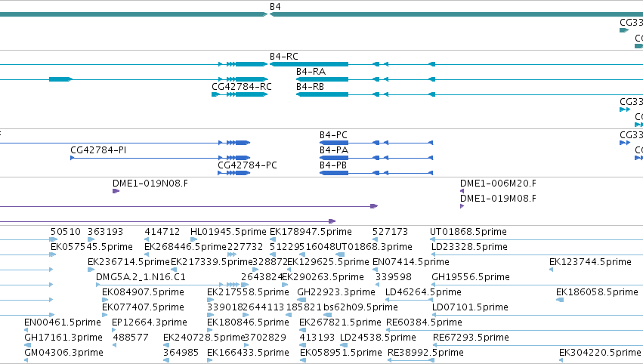643x364 pixels.
Task: Click the GH22923.3prime EST label
Action: [x=336, y=293]
